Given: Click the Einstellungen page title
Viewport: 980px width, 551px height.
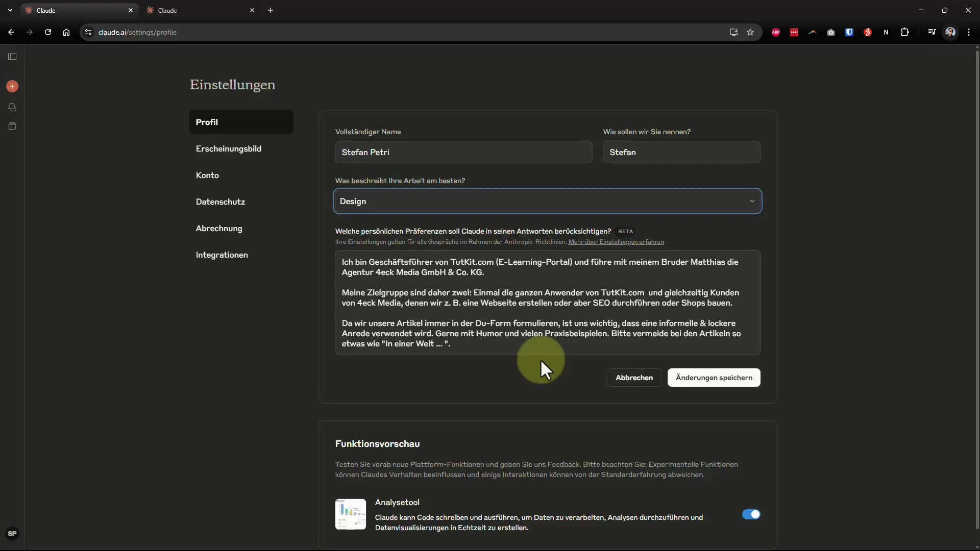Looking at the screenshot, I should coord(232,85).
